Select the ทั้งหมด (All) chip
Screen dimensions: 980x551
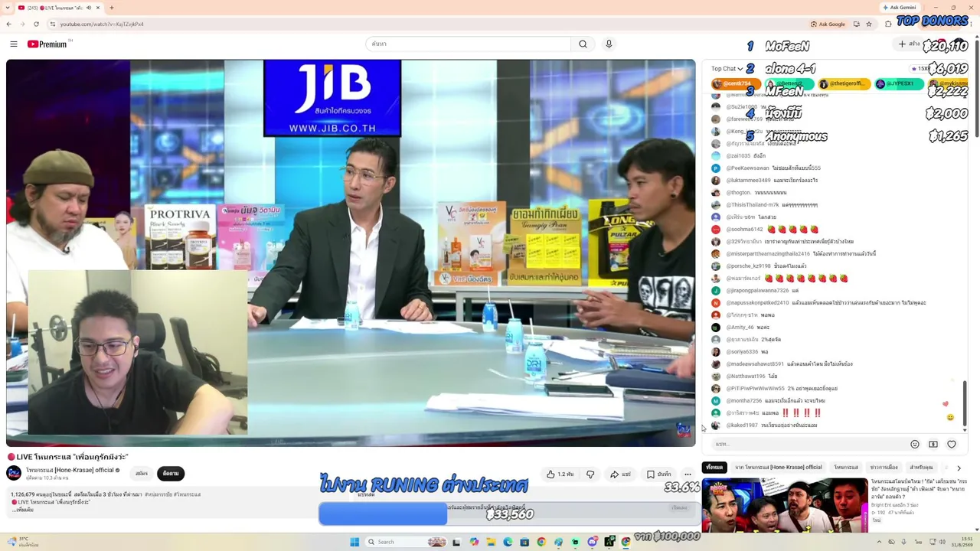[x=714, y=468]
